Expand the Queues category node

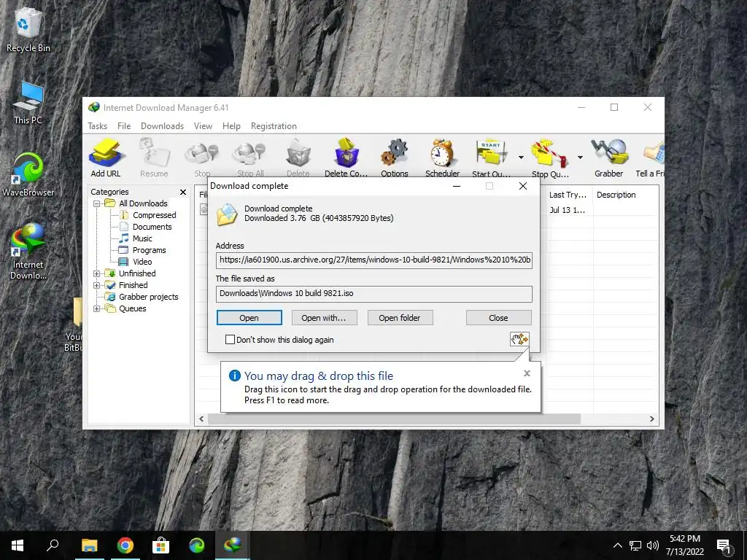pyautogui.click(x=97, y=308)
